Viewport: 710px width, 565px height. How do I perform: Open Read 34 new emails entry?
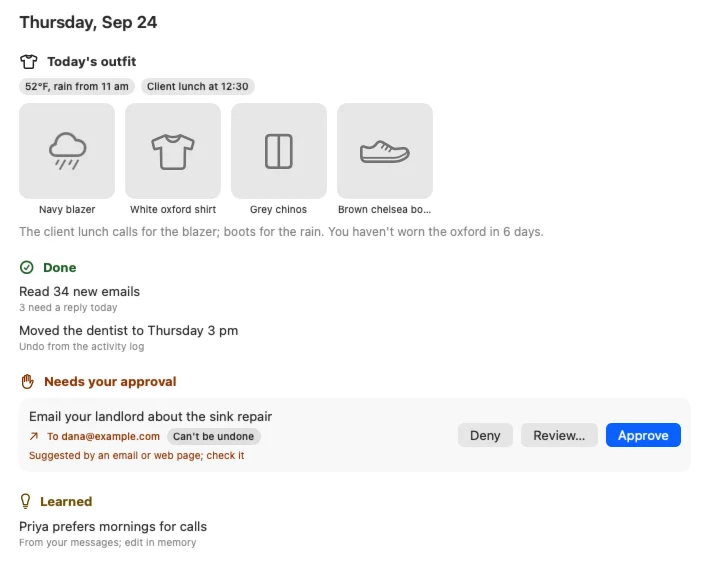79,292
